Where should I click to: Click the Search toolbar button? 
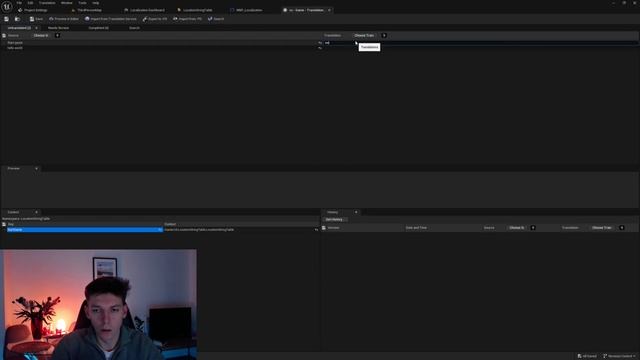(x=216, y=19)
